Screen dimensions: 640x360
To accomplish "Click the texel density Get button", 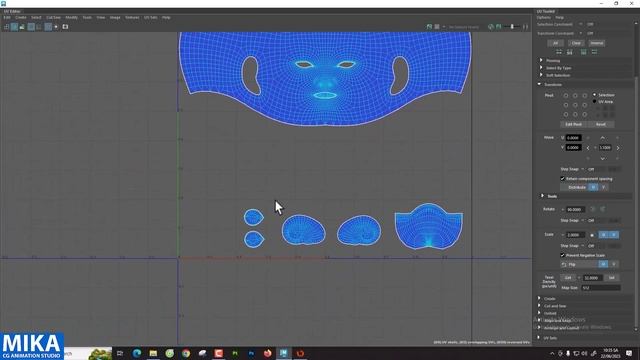I will (x=568, y=278).
